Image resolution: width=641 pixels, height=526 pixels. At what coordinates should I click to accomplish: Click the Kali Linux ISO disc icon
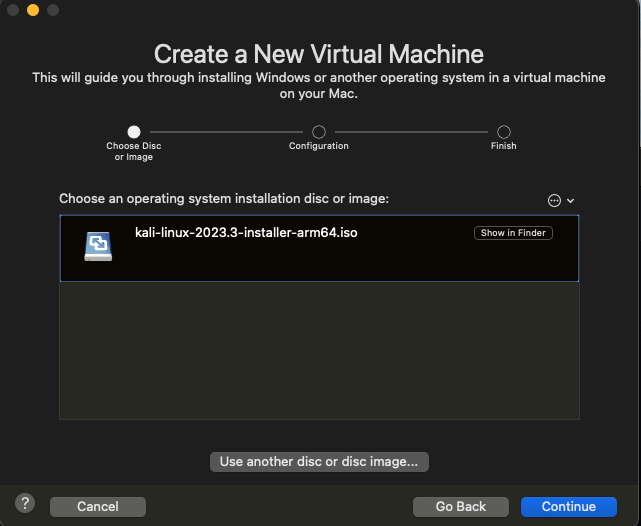(x=98, y=246)
